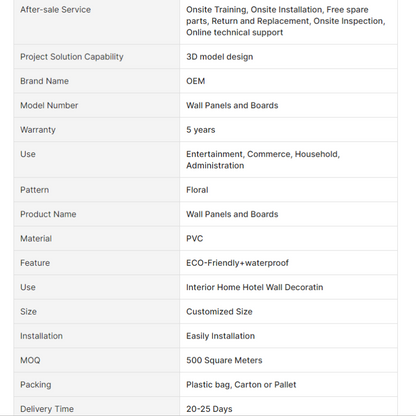416x416 pixels.
Task: Select Interior Home Hotel Wall Decoratin text
Action: (254, 287)
